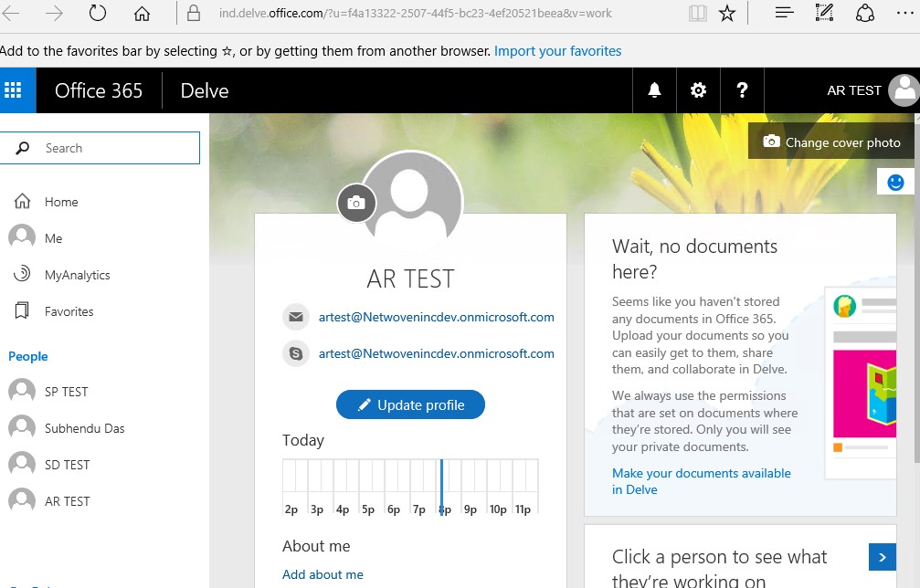
Task: Refresh the current page
Action: (98, 13)
